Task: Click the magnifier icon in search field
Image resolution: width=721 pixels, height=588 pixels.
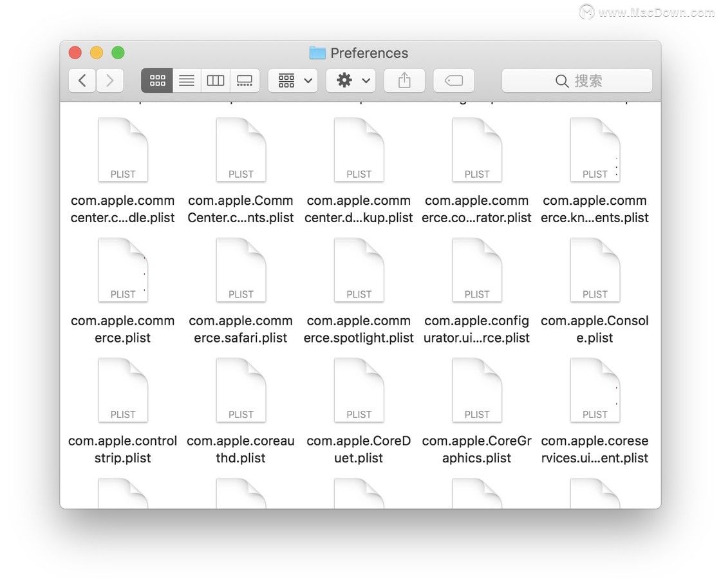Action: coord(561,81)
